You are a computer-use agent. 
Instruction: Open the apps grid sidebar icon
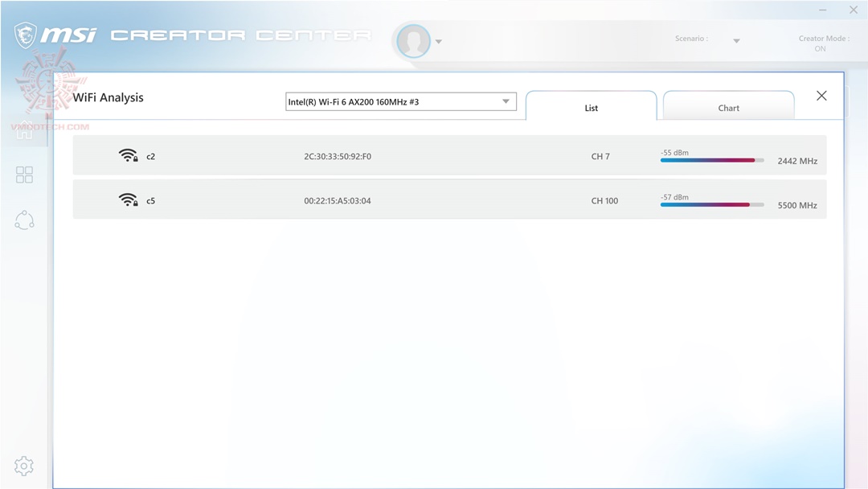(24, 175)
